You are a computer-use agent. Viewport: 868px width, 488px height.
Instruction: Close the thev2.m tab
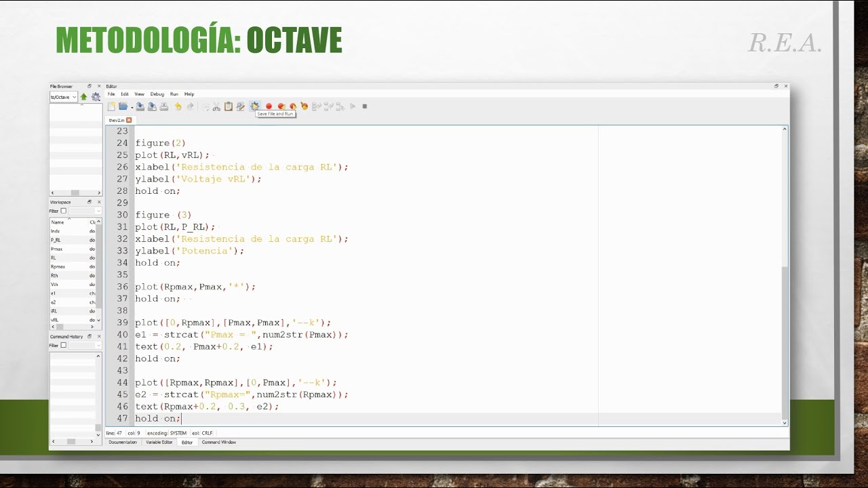[129, 120]
